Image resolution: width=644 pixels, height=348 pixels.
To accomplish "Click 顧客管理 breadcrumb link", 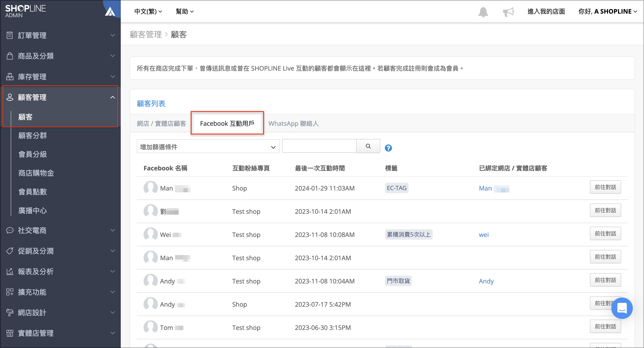I will pyautogui.click(x=146, y=34).
